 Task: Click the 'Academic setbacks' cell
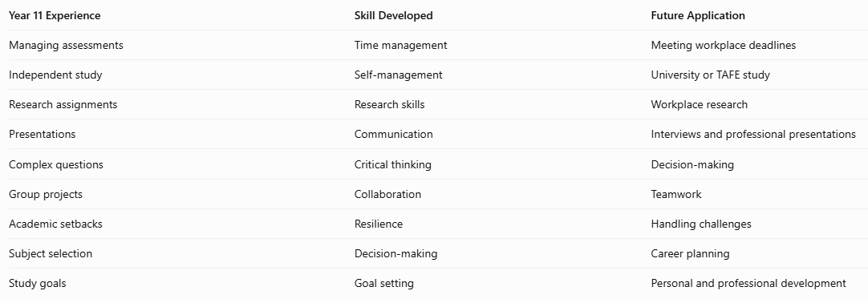pos(55,224)
